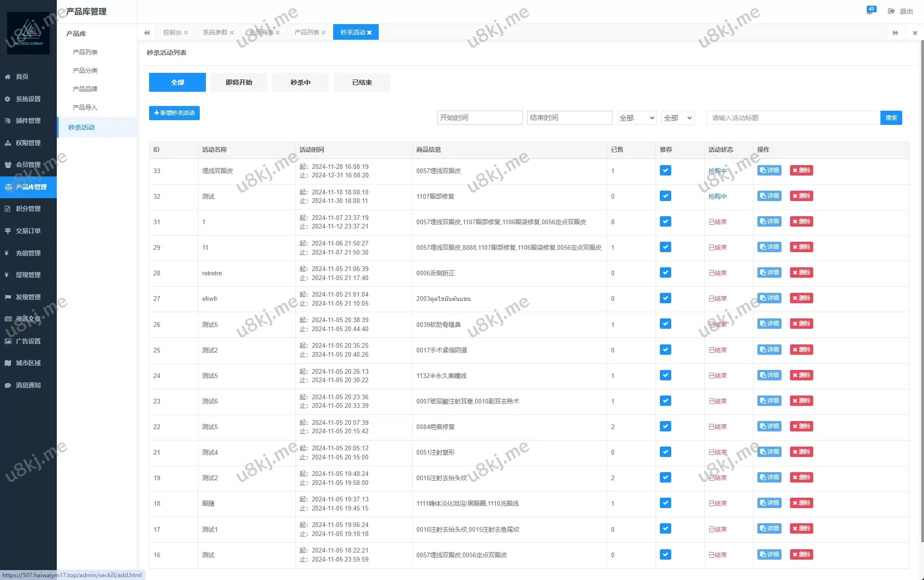Open the 开始时间 date picker field

[480, 118]
